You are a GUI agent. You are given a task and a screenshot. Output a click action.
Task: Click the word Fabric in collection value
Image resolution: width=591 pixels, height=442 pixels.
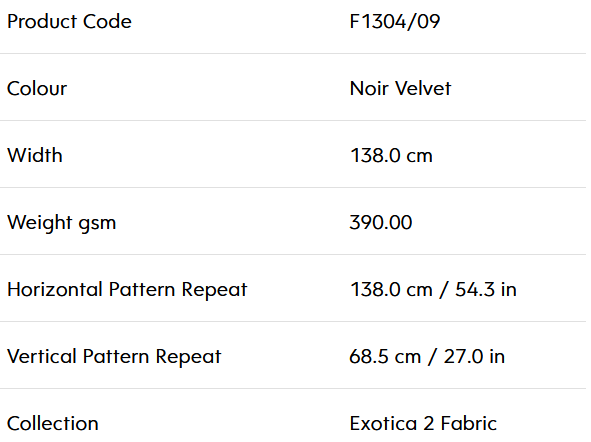(x=469, y=424)
